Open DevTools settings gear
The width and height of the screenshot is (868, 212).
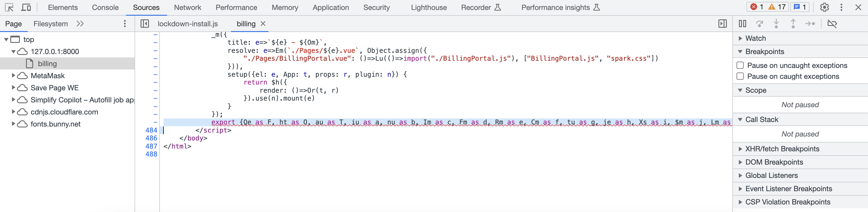pyautogui.click(x=824, y=8)
